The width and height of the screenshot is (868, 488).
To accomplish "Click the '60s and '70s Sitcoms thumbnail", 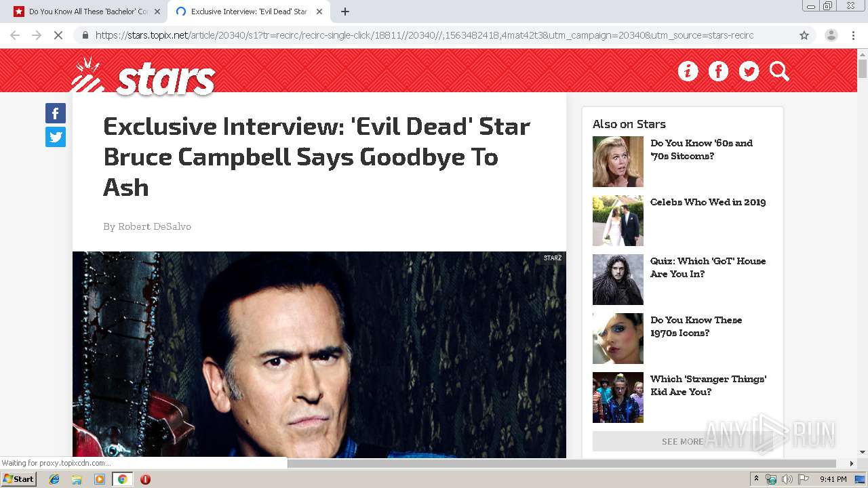I will pyautogui.click(x=618, y=161).
